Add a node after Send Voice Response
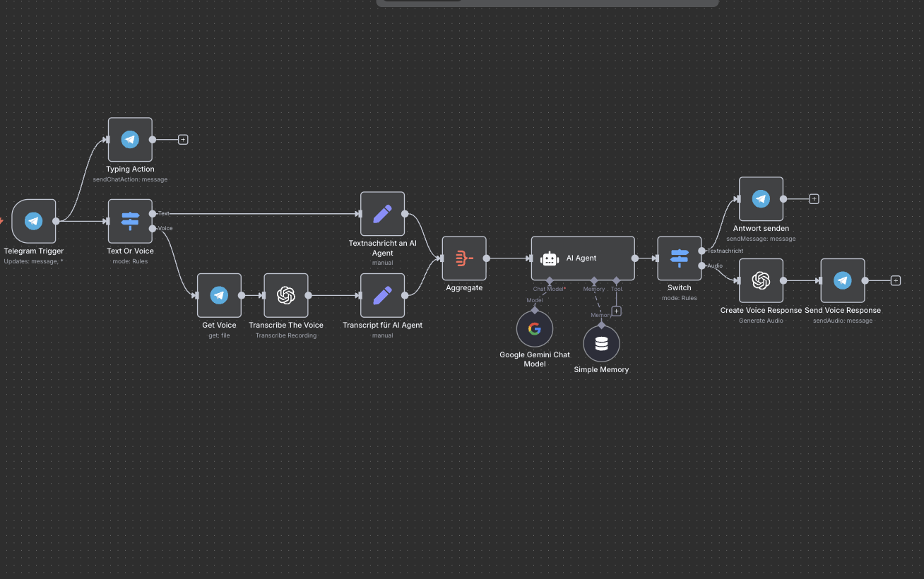 [x=896, y=280]
